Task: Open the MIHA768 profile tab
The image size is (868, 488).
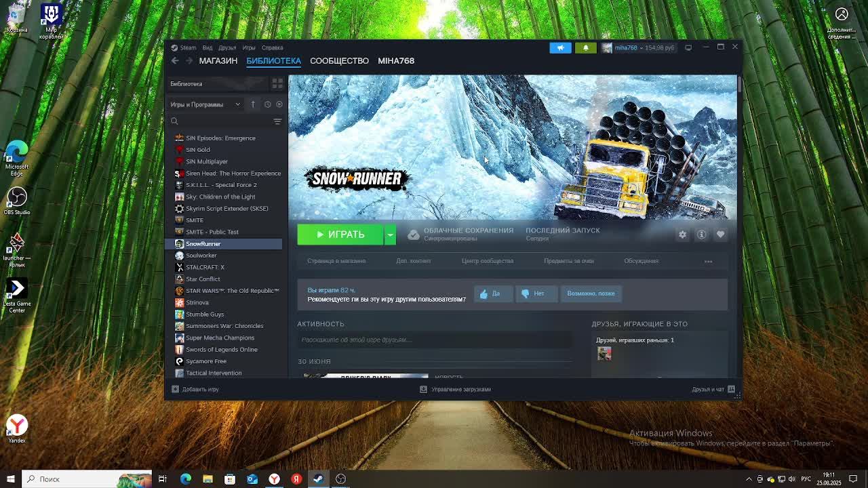Action: 396,61
